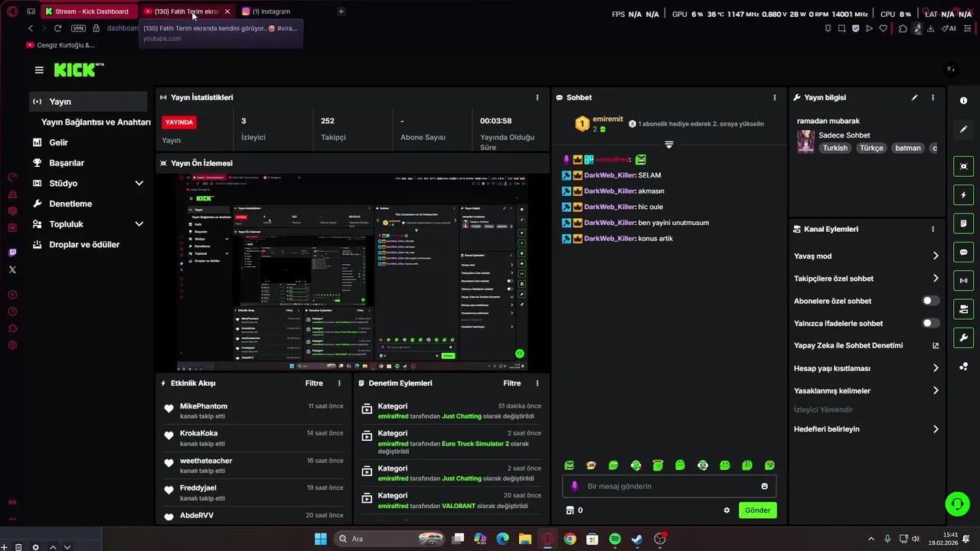Open Takipçilere özel sohbet arrow

coord(935,279)
